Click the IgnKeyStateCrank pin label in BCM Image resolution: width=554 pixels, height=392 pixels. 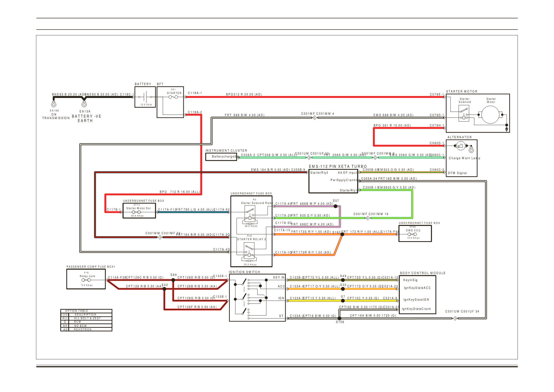(416, 309)
